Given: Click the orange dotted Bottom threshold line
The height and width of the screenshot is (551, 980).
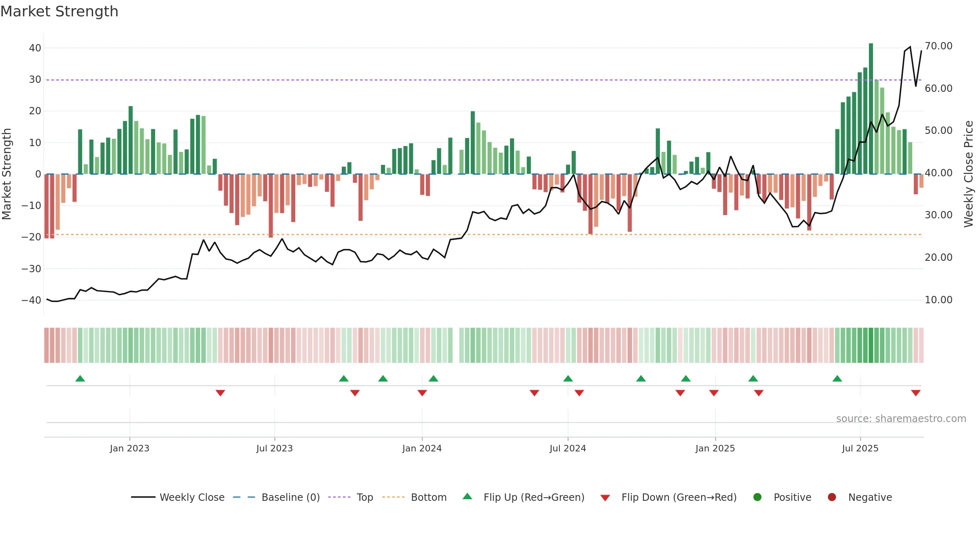Looking at the screenshot, I should pyautogui.click(x=484, y=234).
